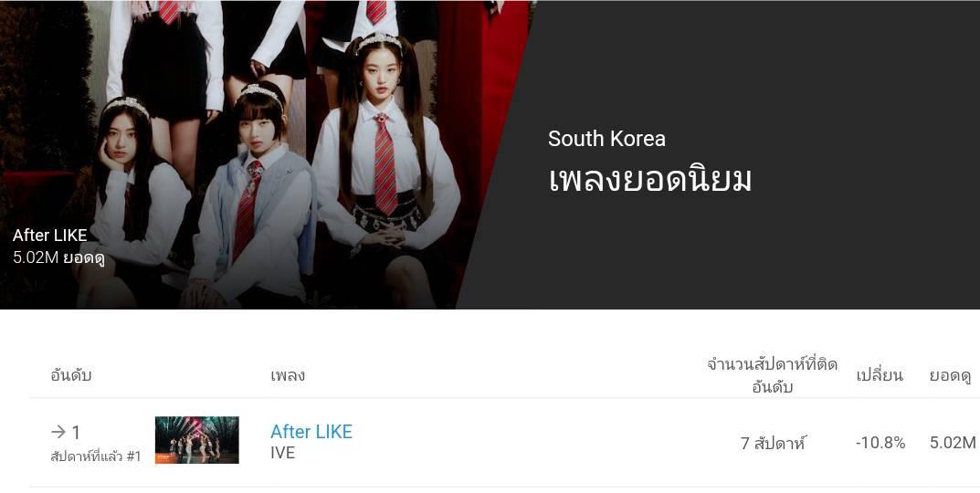
Task: Click the สัปดาห์ที่แล้ว #1 label
Action: tap(96, 456)
